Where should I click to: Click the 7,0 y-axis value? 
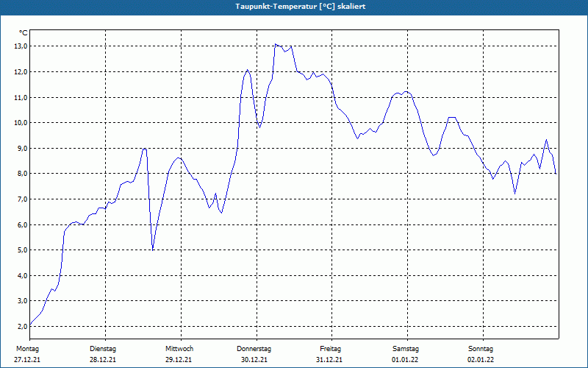pos(23,199)
